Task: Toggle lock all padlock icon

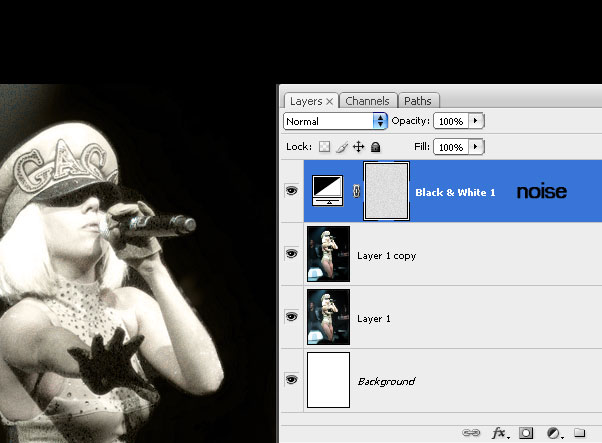Action: (375, 147)
